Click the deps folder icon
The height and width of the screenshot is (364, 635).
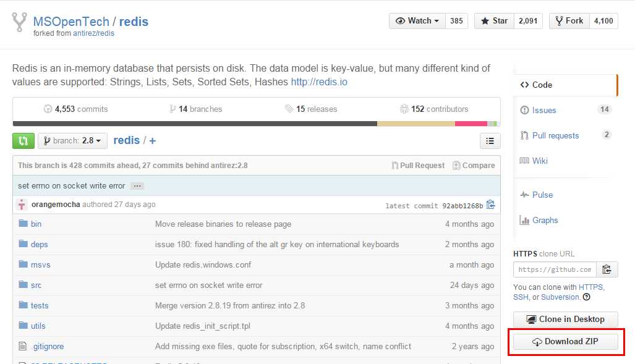click(x=23, y=243)
